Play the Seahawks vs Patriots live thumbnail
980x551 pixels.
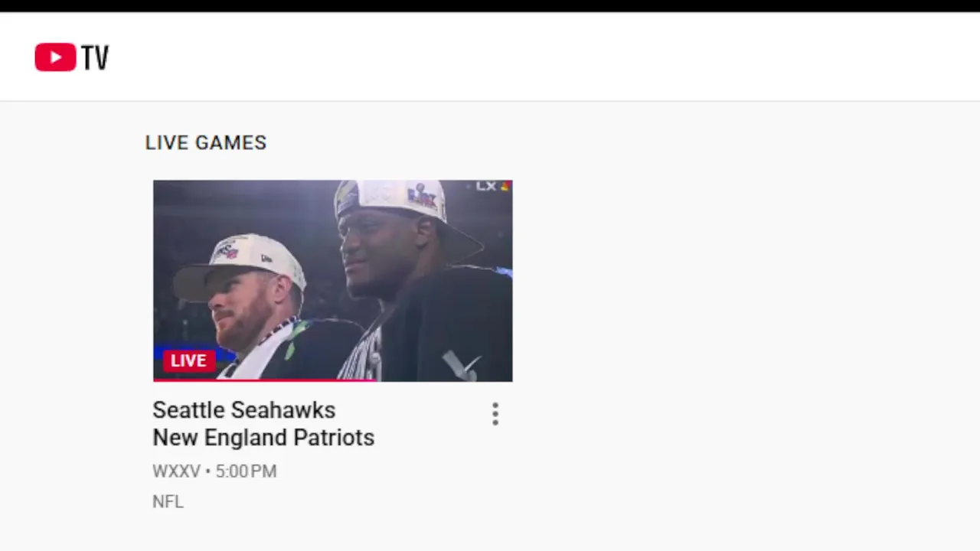click(x=332, y=280)
